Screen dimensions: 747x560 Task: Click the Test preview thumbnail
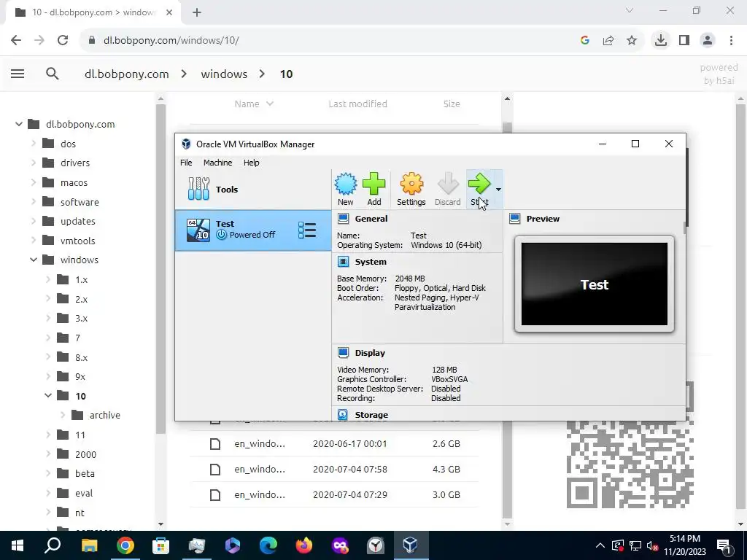(x=594, y=284)
